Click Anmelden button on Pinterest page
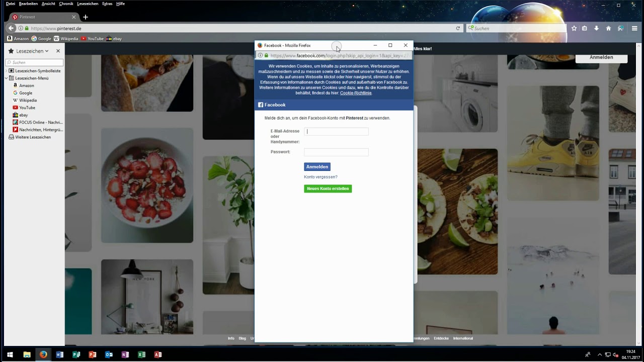The image size is (644, 362). tap(601, 57)
